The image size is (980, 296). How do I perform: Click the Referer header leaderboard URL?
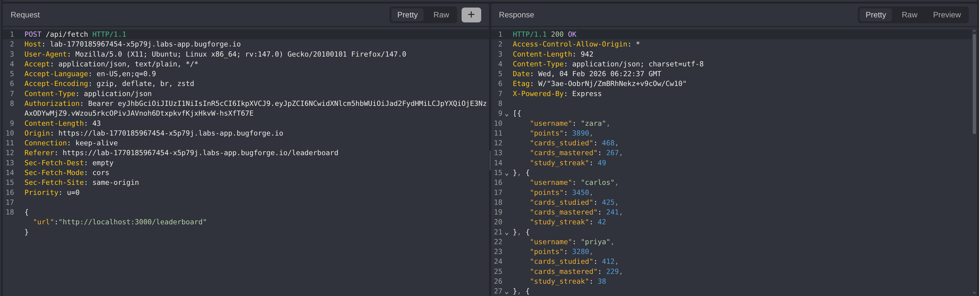click(x=200, y=153)
